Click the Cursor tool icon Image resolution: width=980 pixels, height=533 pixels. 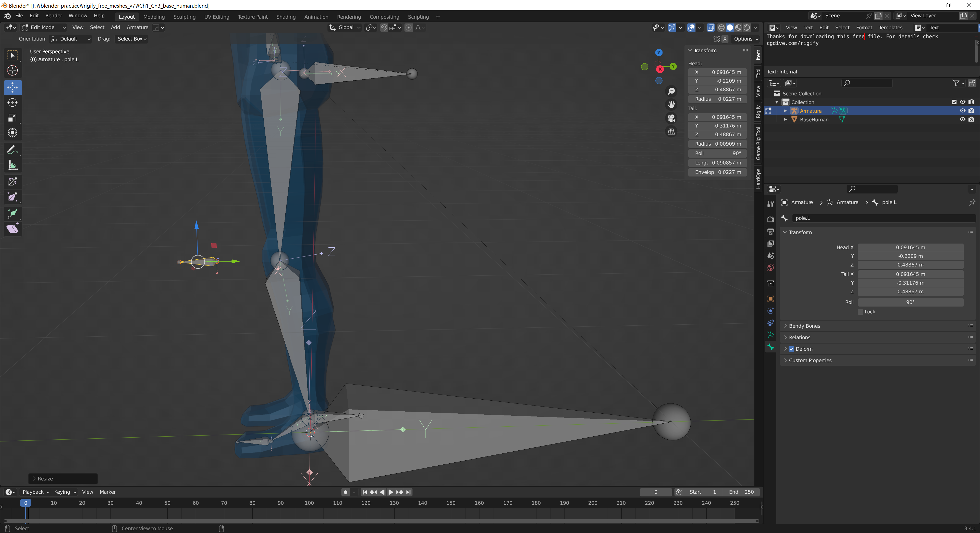(x=13, y=71)
